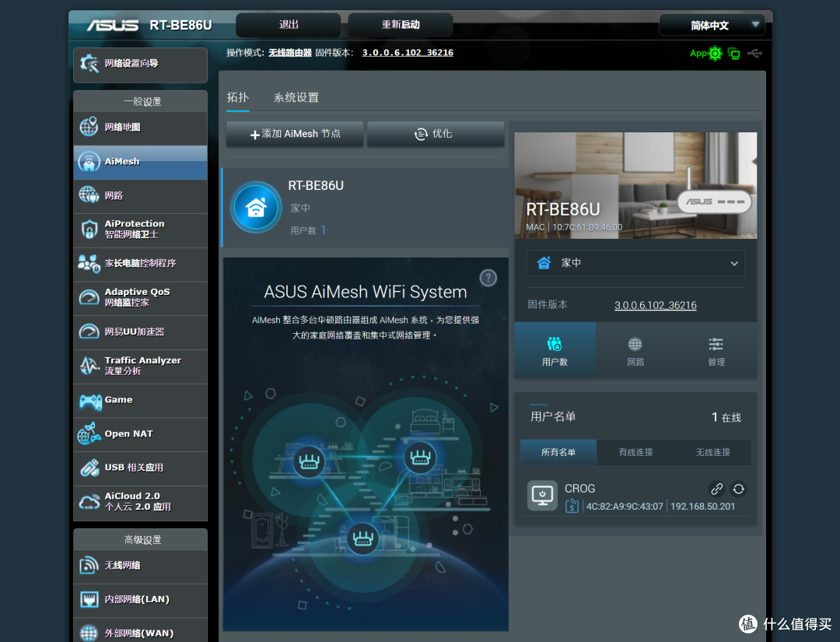Click the AiProtection shield lock icon
This screenshot has width=840, height=642.
tap(89, 230)
